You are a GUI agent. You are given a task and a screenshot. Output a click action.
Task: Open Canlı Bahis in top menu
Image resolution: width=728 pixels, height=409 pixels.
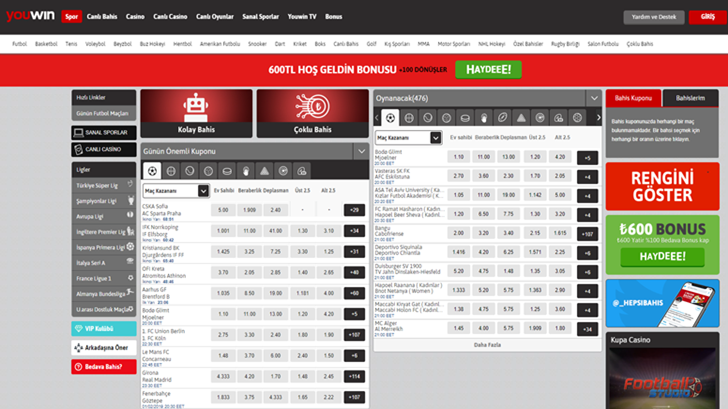coord(102,17)
